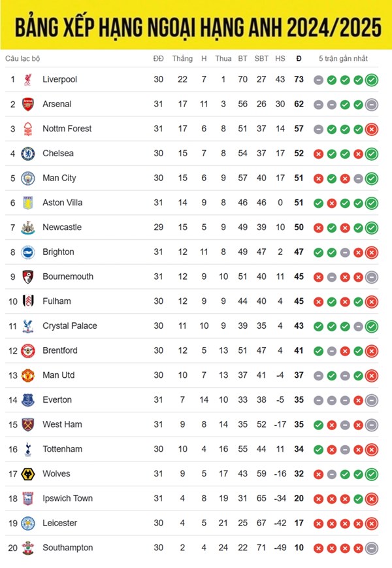
Task: Click the Câu lạc bộ column header
Action: pyautogui.click(x=22, y=59)
